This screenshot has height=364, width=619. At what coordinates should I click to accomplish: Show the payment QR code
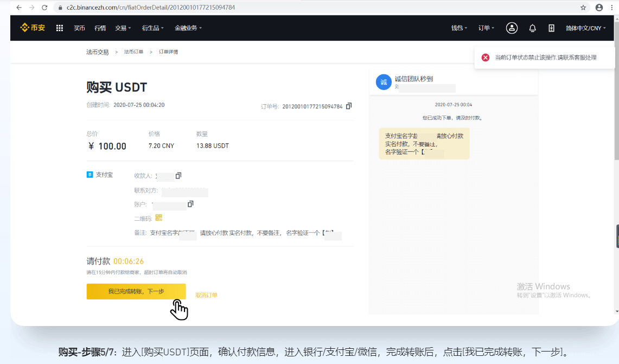159,218
